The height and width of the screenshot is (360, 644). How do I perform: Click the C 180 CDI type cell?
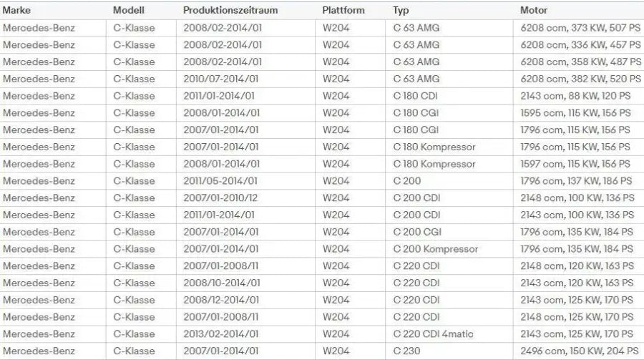(x=416, y=96)
